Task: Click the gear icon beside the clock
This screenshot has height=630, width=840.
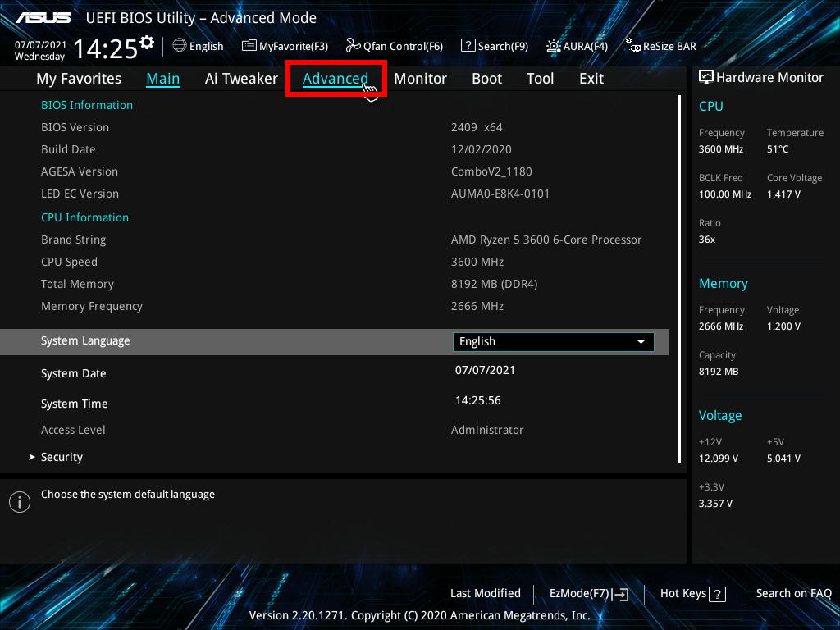Action: (x=147, y=42)
